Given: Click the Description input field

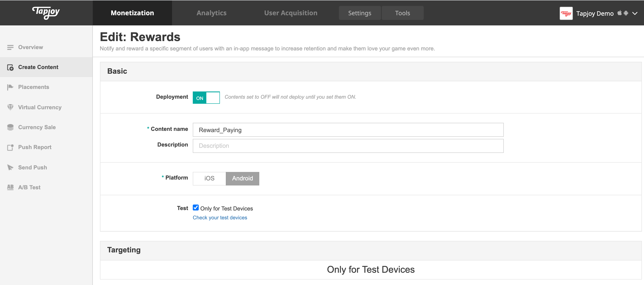Looking at the screenshot, I should tap(348, 146).
